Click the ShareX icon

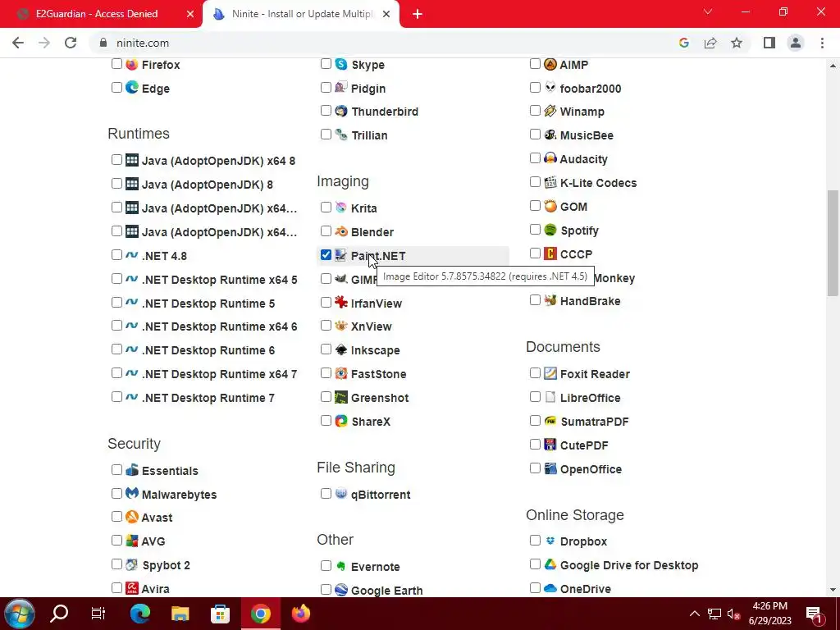coord(341,421)
